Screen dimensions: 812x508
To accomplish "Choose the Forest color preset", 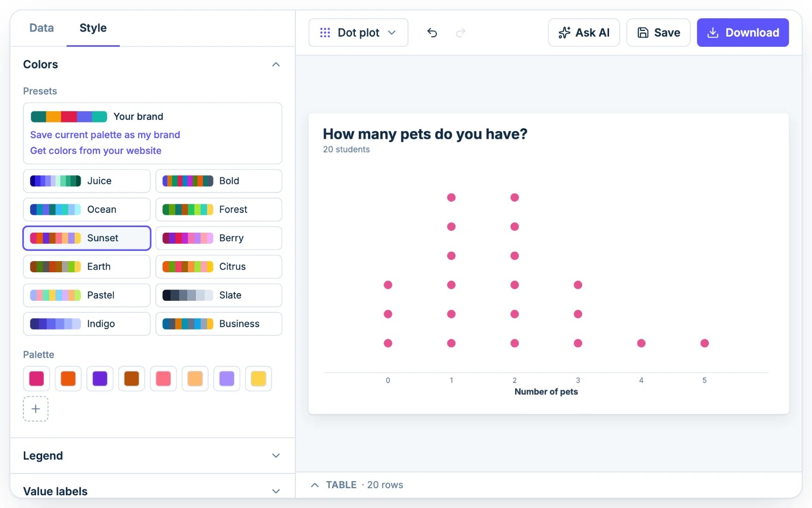I will coord(219,209).
